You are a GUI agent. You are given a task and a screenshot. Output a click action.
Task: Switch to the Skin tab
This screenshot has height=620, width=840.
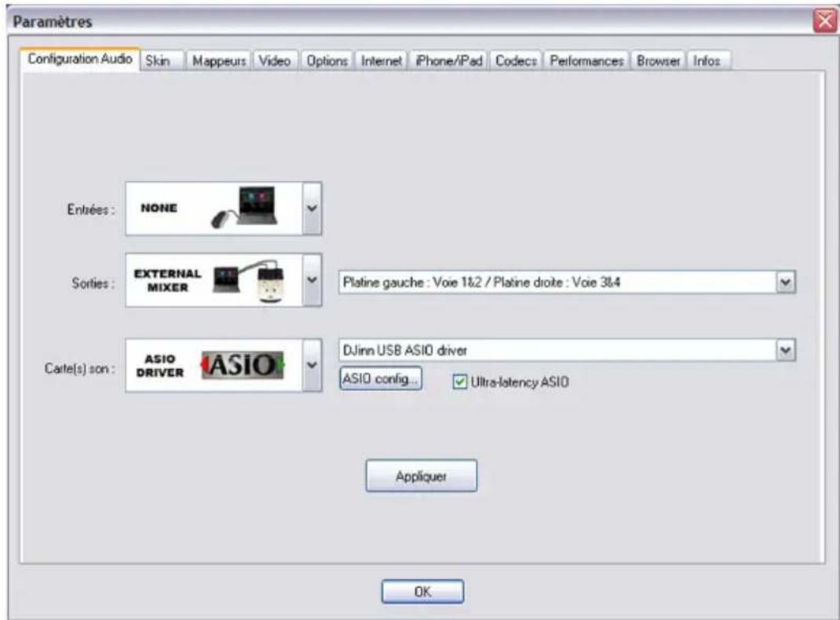163,61
